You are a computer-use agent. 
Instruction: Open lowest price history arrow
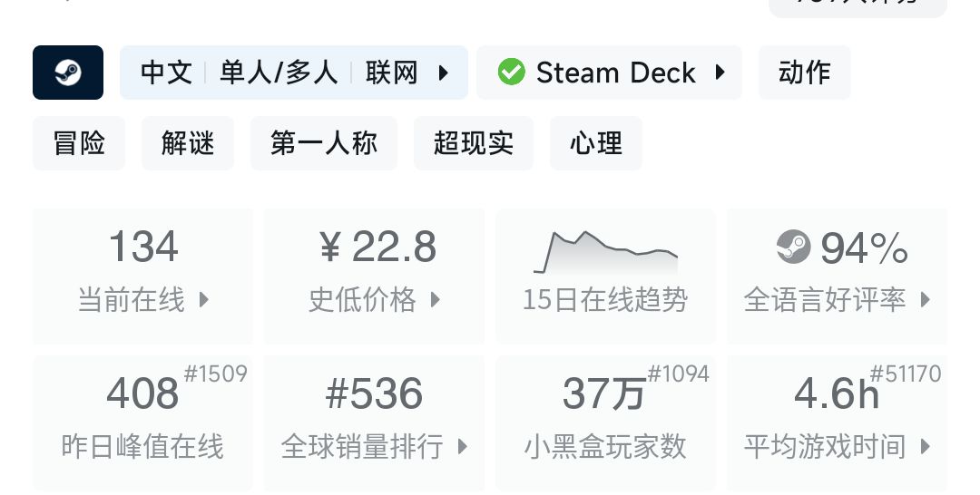pyautogui.click(x=435, y=299)
